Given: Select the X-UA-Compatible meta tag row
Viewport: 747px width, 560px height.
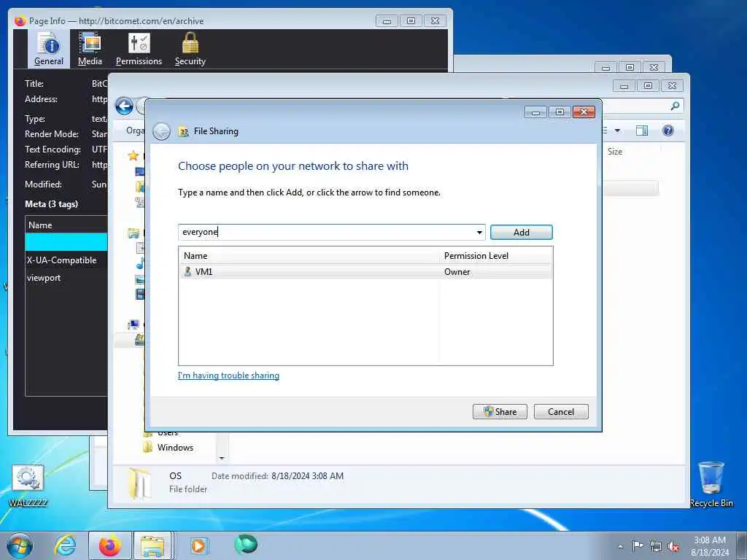Looking at the screenshot, I should 66,260.
